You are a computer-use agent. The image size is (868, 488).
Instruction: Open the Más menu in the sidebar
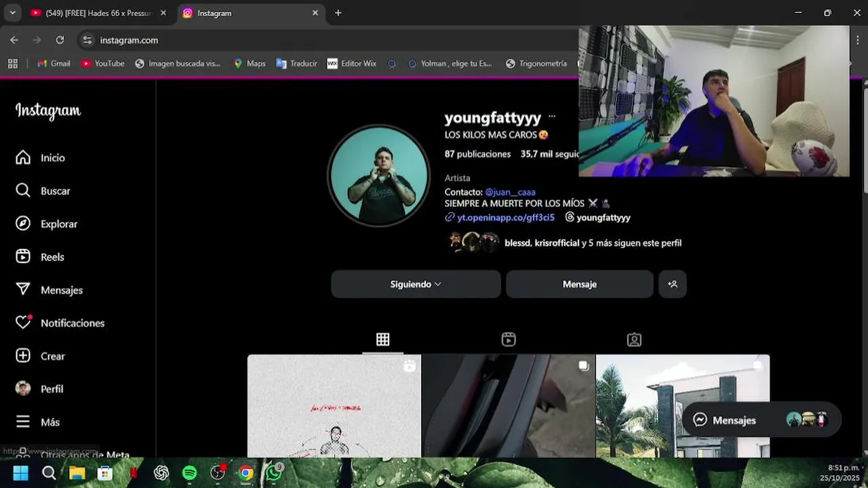[37, 422]
